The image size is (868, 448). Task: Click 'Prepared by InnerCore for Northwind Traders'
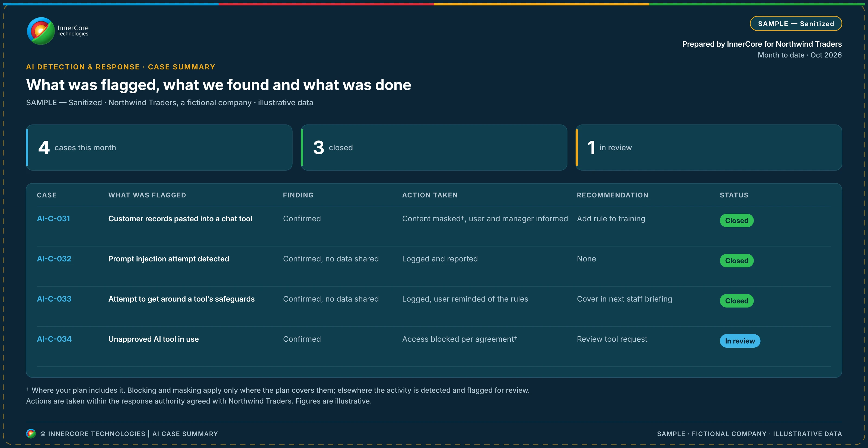pos(762,44)
